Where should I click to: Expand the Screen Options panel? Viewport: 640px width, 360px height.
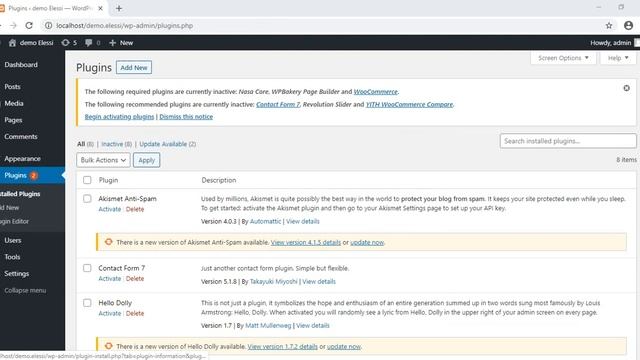point(563,58)
